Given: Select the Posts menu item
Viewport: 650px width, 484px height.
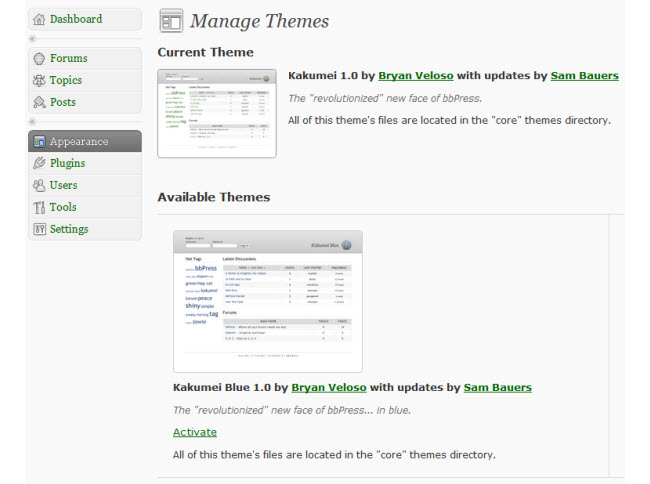Looking at the screenshot, I should (85, 102).
